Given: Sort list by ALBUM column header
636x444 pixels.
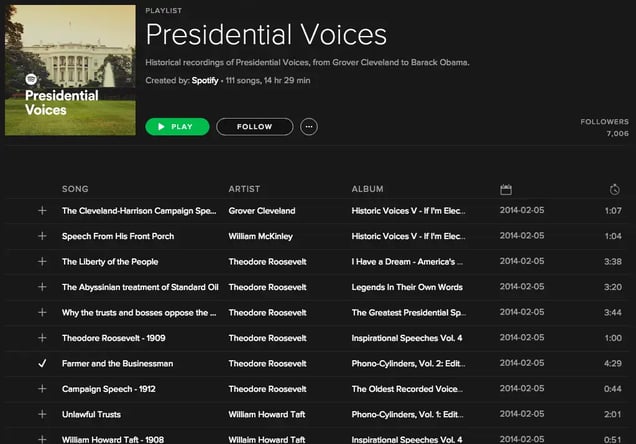Looking at the screenshot, I should pos(368,189).
